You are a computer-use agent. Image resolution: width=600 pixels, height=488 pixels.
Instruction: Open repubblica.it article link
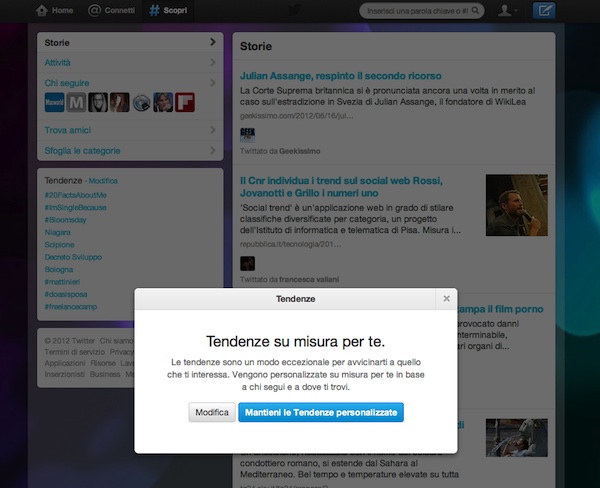point(290,244)
